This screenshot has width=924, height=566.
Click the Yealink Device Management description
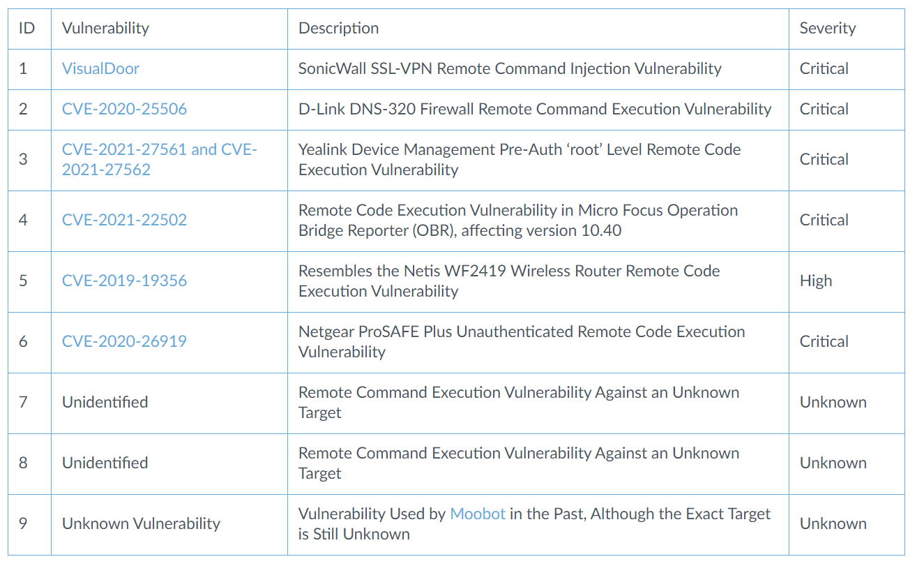[519, 159]
